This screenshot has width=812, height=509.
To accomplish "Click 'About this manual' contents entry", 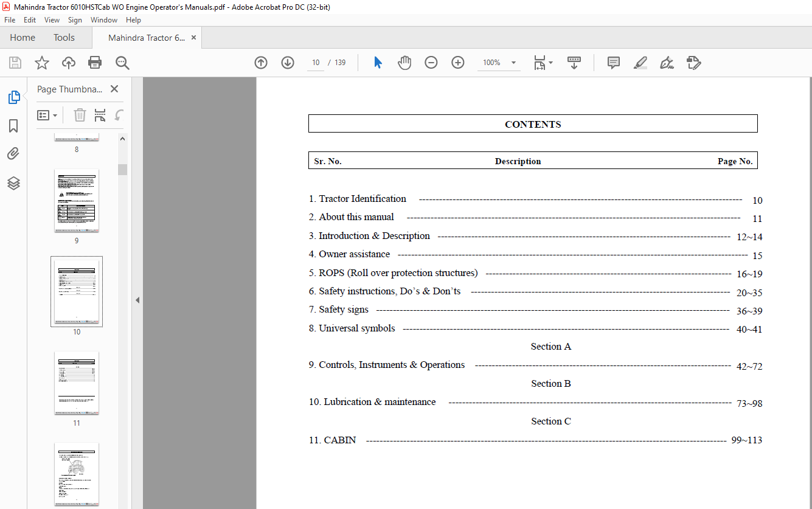I will pyautogui.click(x=352, y=217).
